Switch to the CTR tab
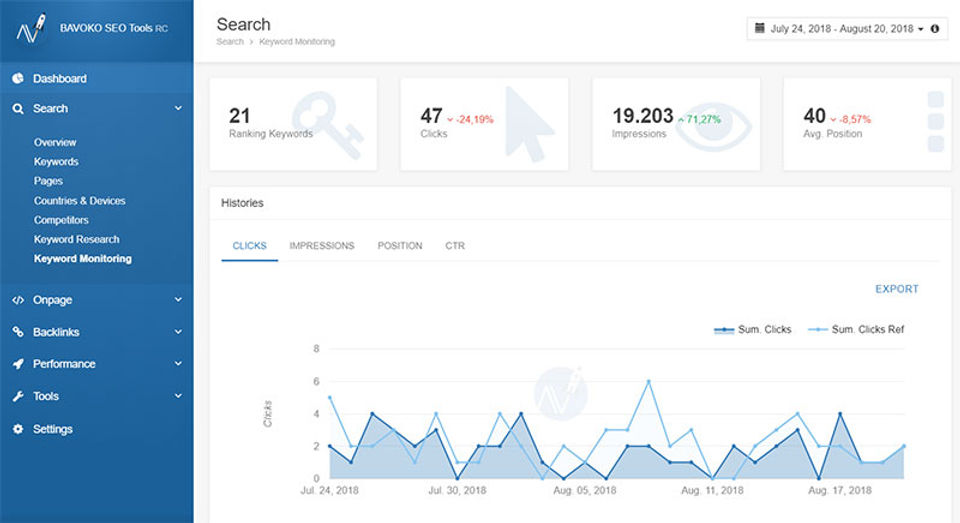Viewport: 960px width, 523px height. [455, 246]
